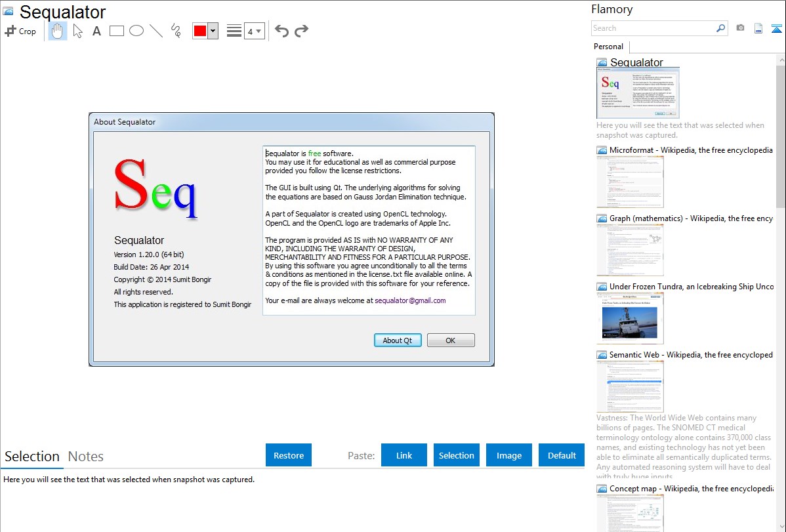Viewport: 786px width, 532px height.
Task: Select the straight line tool
Action: click(156, 31)
